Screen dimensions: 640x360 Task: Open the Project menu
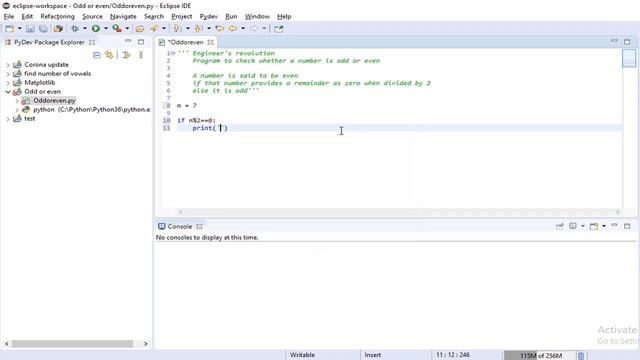[x=182, y=16]
